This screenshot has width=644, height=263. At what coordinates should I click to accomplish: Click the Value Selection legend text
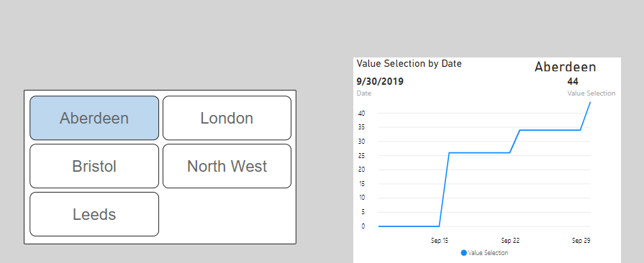tap(488, 253)
